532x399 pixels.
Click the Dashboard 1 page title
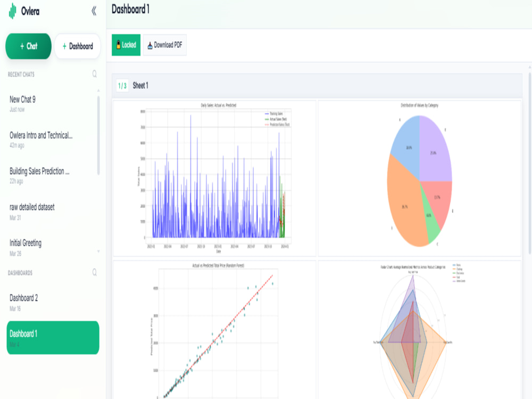click(131, 9)
